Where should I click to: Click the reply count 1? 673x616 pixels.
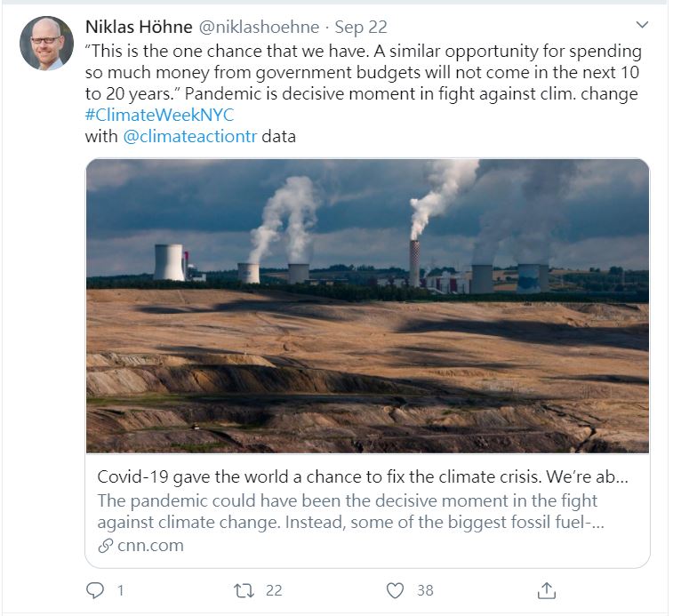pyautogui.click(x=120, y=589)
